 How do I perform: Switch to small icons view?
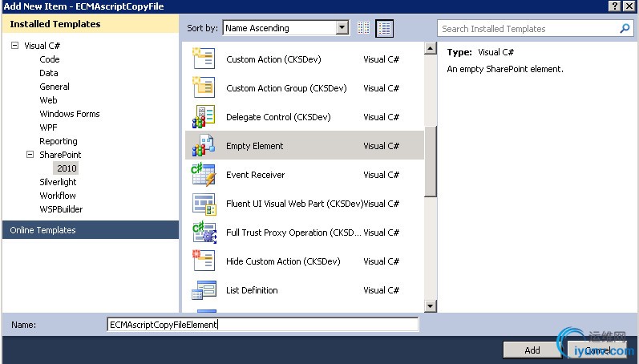coord(363,28)
